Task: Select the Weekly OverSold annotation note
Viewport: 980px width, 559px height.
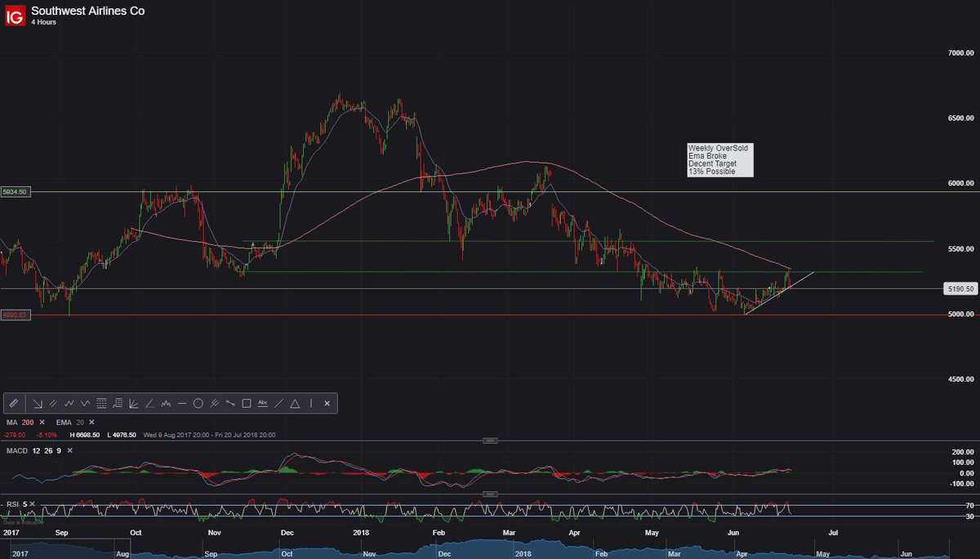Action: click(720, 160)
